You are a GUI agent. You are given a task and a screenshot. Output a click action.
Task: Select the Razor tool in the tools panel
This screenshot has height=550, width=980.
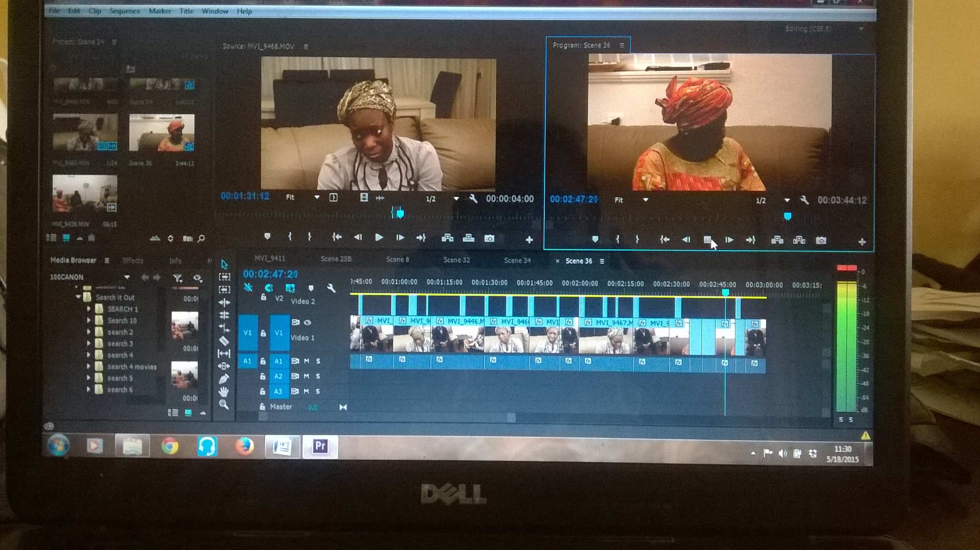[224, 341]
